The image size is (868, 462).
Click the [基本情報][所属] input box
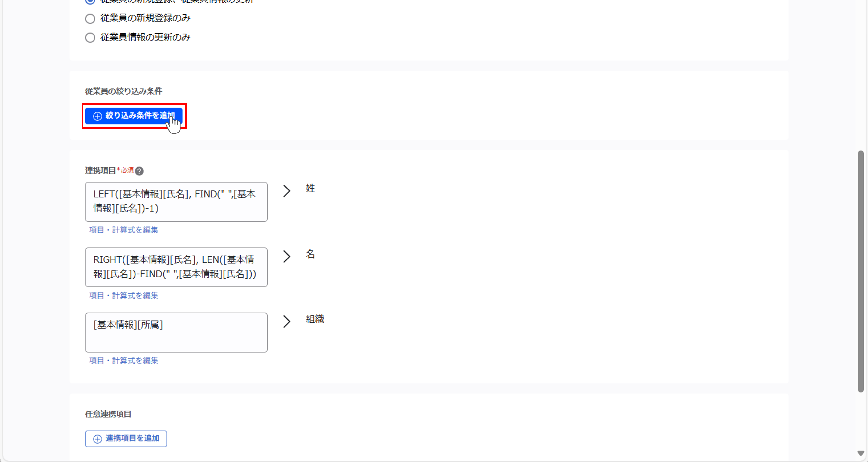176,332
